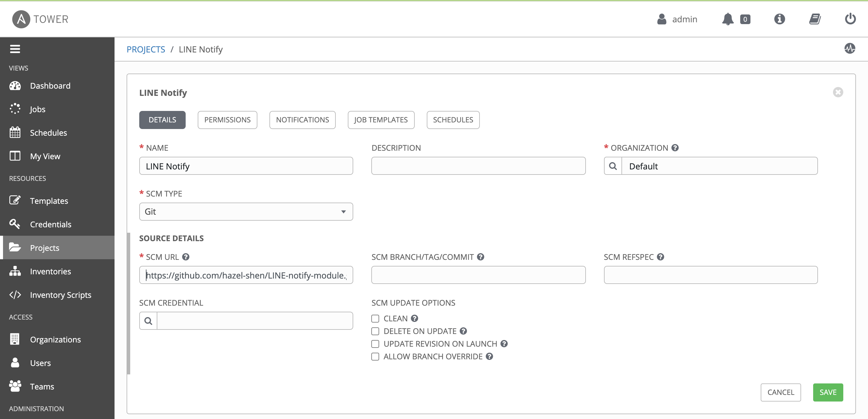Enable the Clean checkbox
Viewport: 868px width, 419px height.
point(375,319)
